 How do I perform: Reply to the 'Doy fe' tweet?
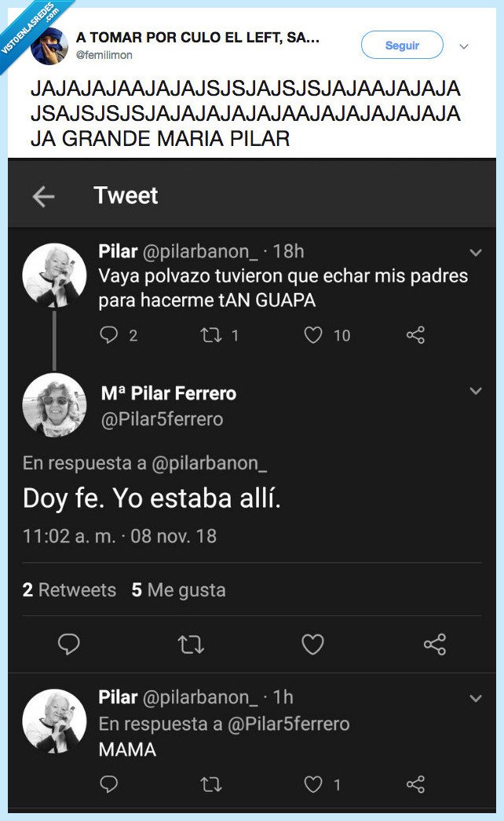[x=70, y=644]
